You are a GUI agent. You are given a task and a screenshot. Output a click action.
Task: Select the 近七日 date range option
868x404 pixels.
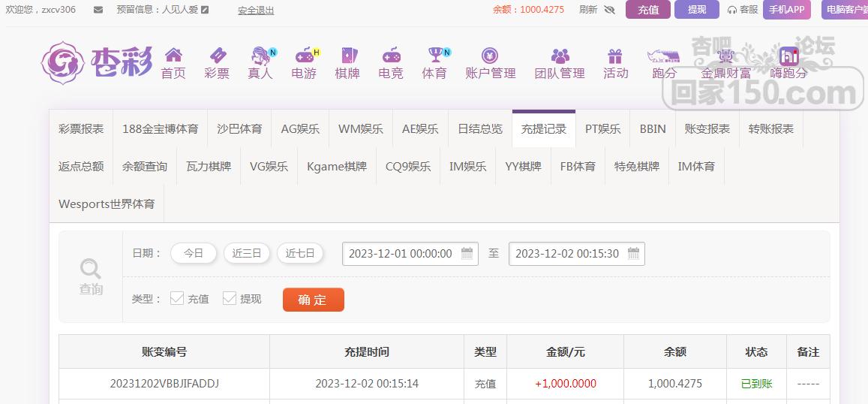tap(300, 253)
